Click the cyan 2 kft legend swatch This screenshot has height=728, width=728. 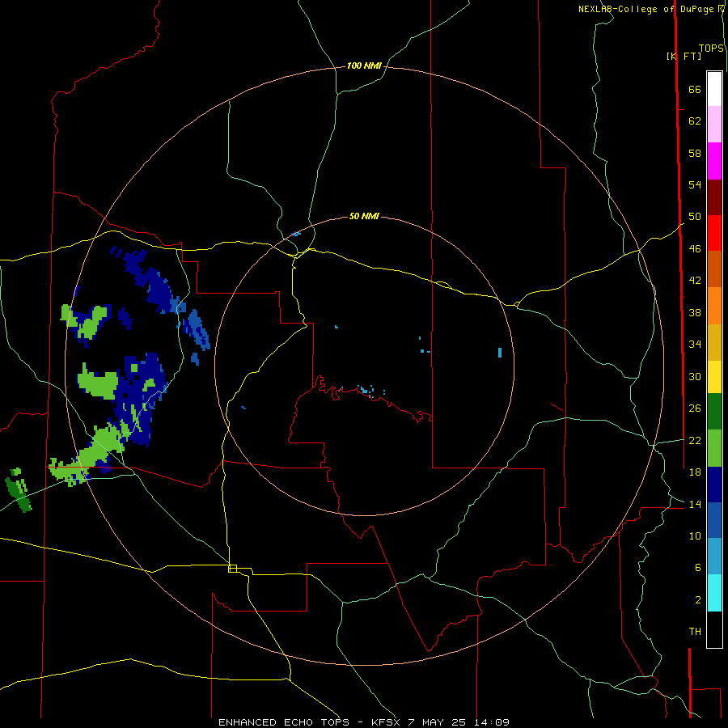point(714,593)
